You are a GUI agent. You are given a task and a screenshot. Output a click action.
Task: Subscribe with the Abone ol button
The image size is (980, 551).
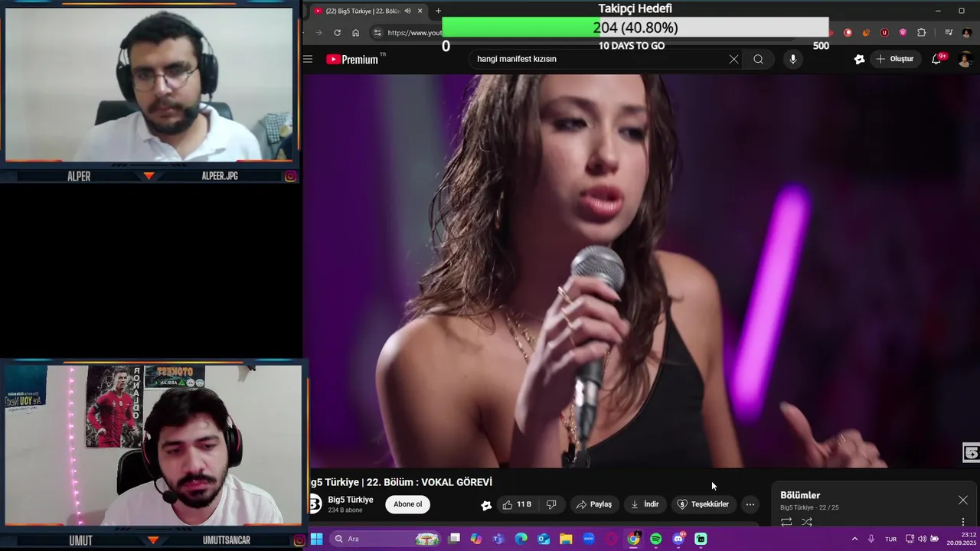pyautogui.click(x=407, y=504)
